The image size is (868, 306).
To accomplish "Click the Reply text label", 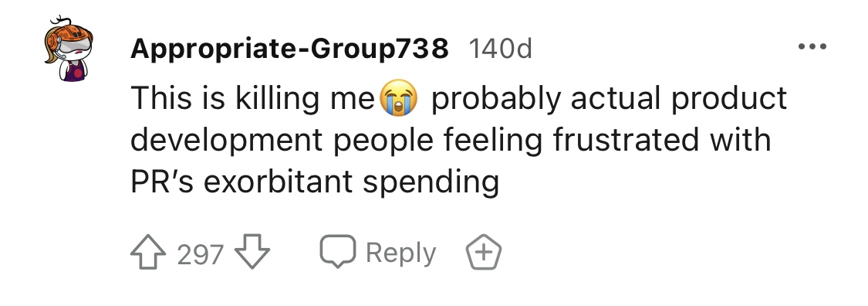I will click(400, 253).
